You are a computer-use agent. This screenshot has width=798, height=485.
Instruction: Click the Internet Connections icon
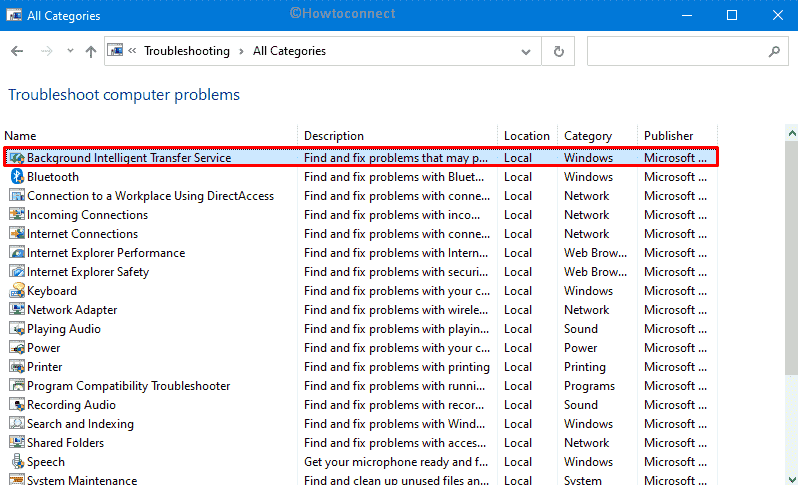click(x=17, y=234)
